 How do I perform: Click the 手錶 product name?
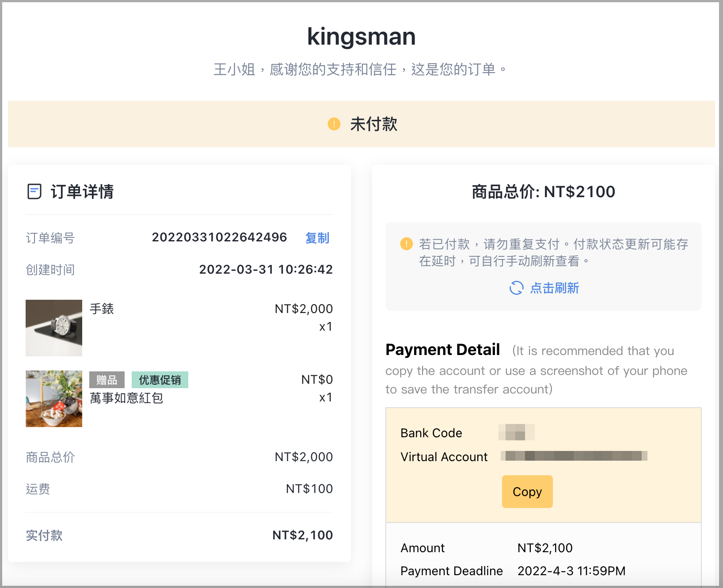[102, 309]
